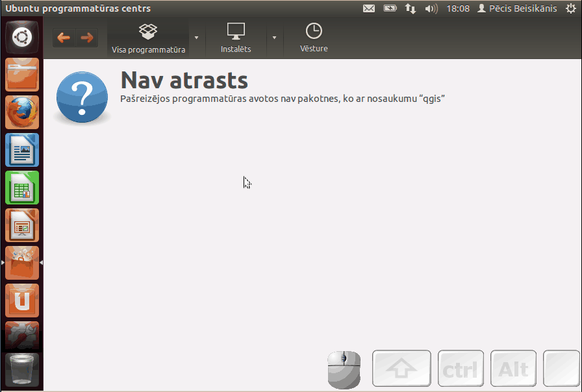The height and width of the screenshot is (392, 582).
Task: Open the battery indicator menu
Action: (390, 8)
